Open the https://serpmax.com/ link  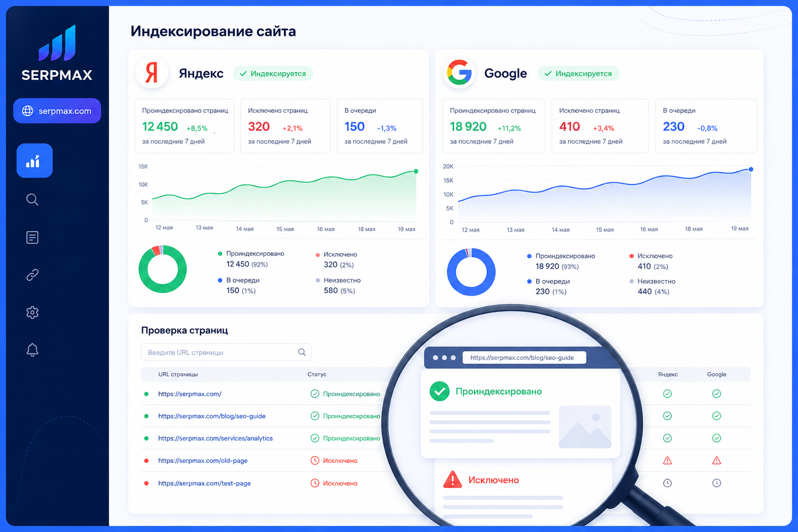pyautogui.click(x=190, y=394)
